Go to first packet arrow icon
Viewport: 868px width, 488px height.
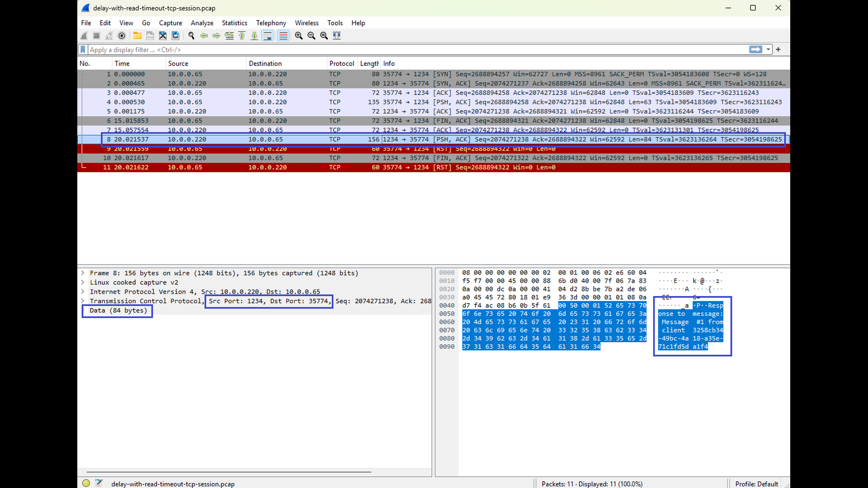tap(242, 36)
